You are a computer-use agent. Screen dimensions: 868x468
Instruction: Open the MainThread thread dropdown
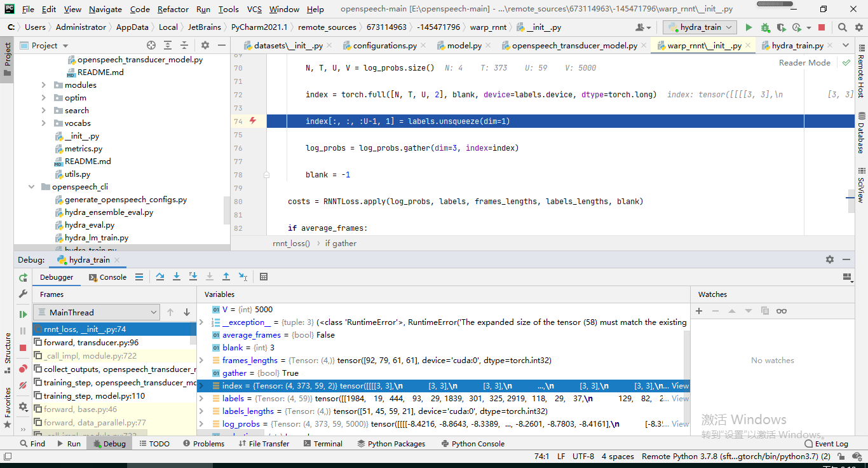click(x=96, y=312)
